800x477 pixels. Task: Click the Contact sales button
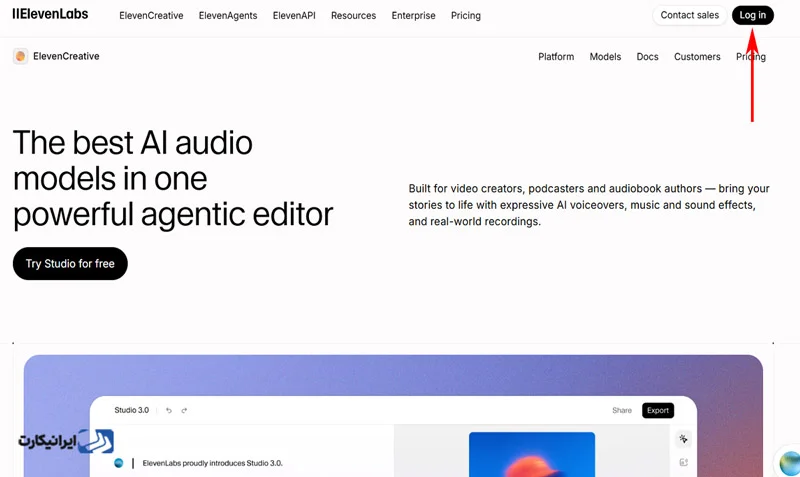(689, 15)
